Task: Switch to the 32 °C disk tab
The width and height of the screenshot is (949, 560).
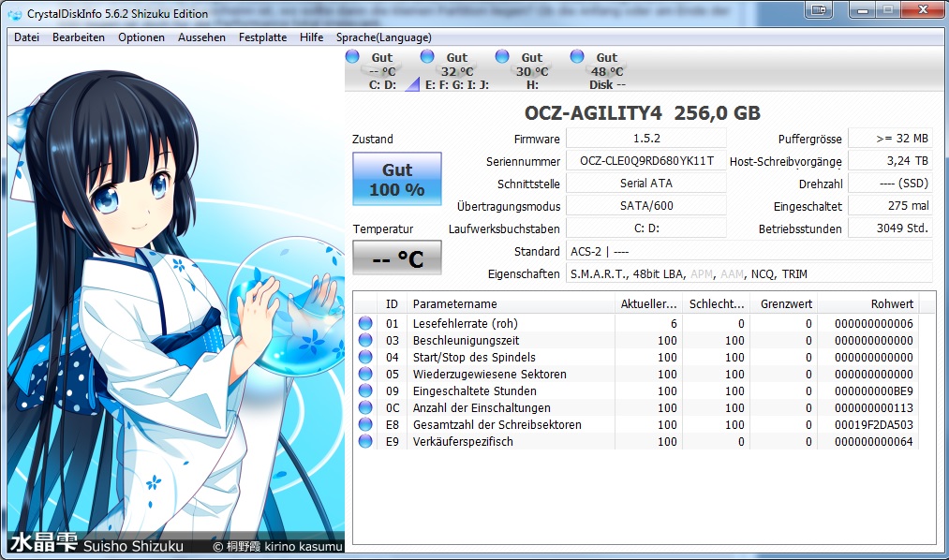Action: [457, 71]
